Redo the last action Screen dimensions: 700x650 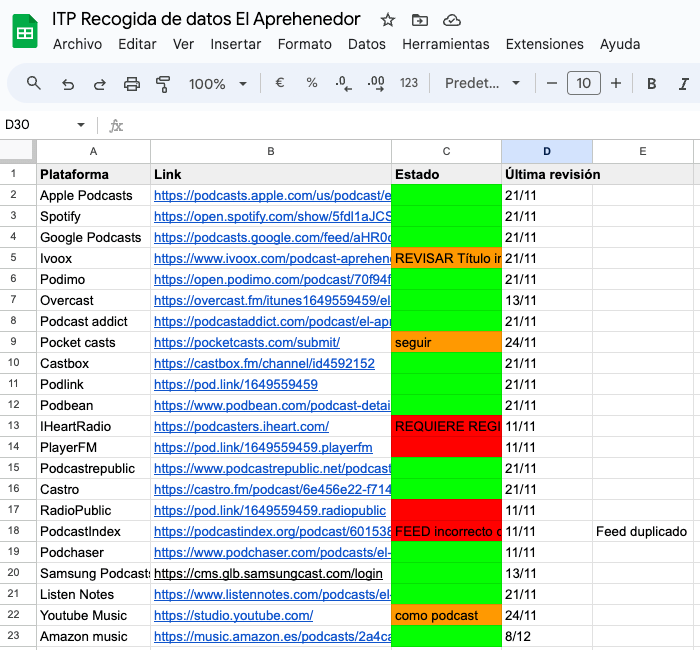(99, 83)
